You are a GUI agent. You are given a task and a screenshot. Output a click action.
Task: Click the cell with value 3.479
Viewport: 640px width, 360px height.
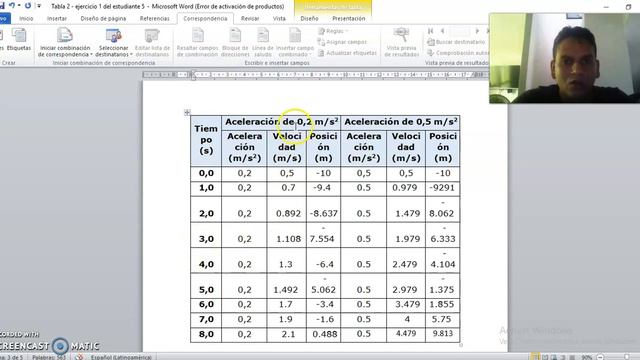click(406, 304)
